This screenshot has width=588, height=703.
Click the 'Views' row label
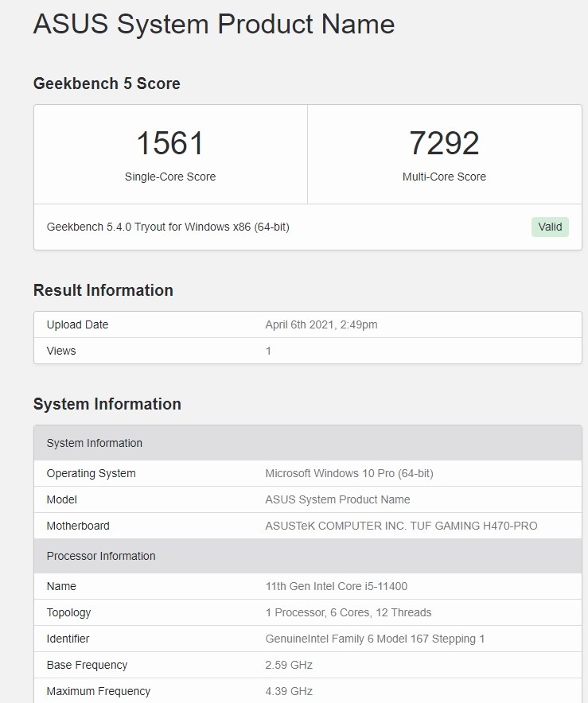click(x=61, y=351)
